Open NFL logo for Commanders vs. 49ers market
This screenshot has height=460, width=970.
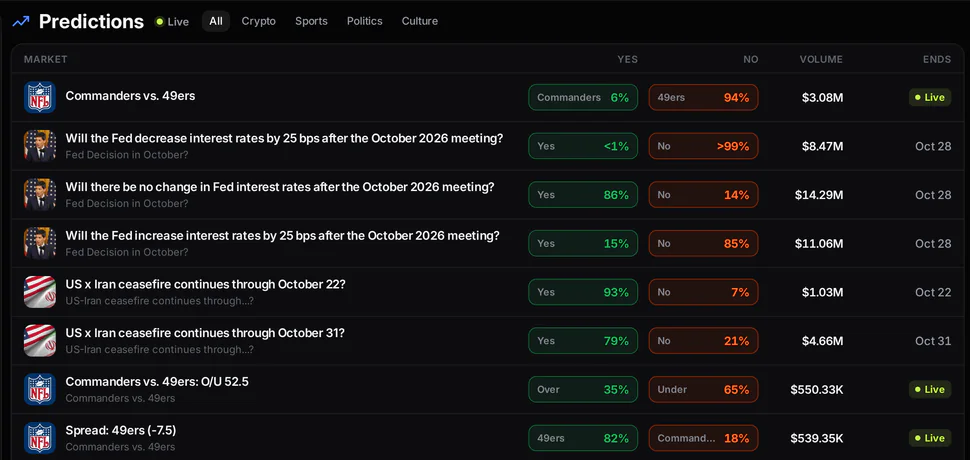(x=40, y=97)
